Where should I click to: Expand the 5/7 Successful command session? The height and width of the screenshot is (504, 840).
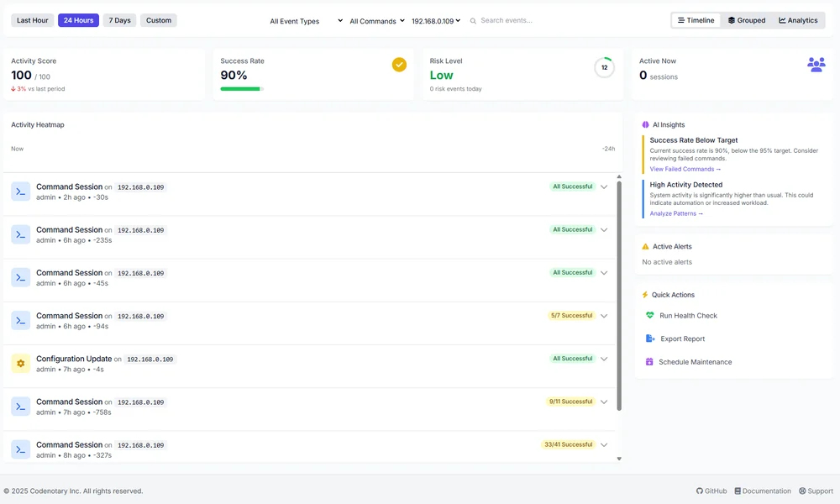tap(604, 316)
